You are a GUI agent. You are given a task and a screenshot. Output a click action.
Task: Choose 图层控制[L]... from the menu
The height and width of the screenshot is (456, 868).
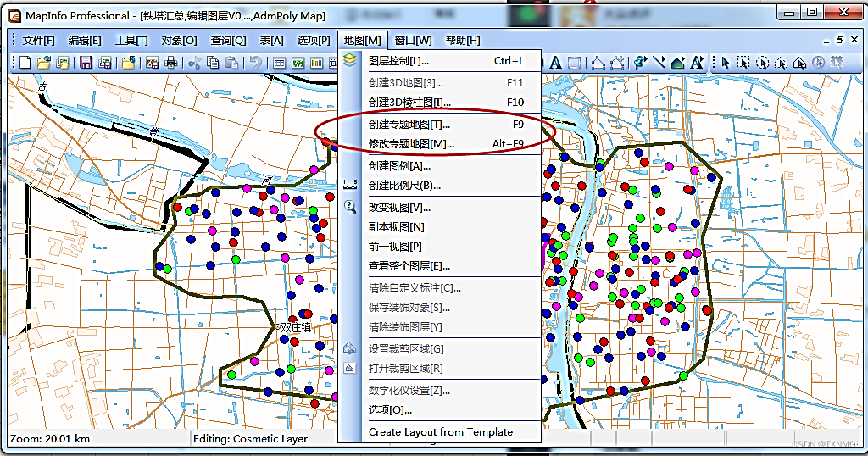click(440, 61)
